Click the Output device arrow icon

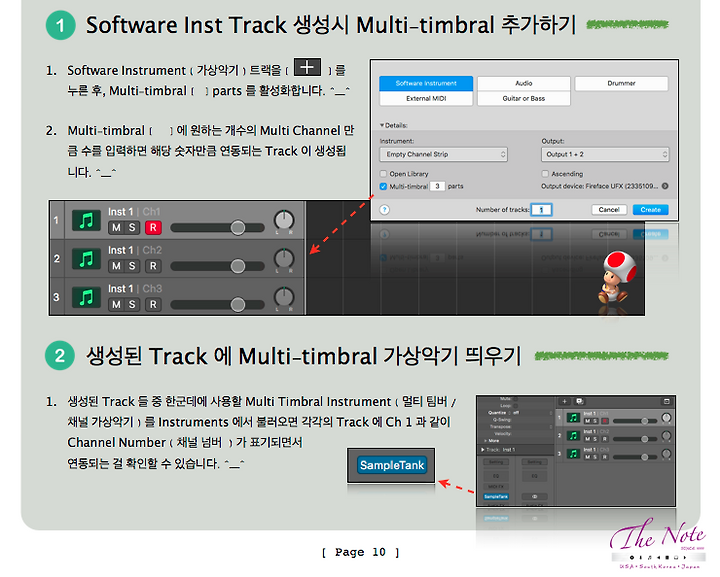[x=665, y=186]
